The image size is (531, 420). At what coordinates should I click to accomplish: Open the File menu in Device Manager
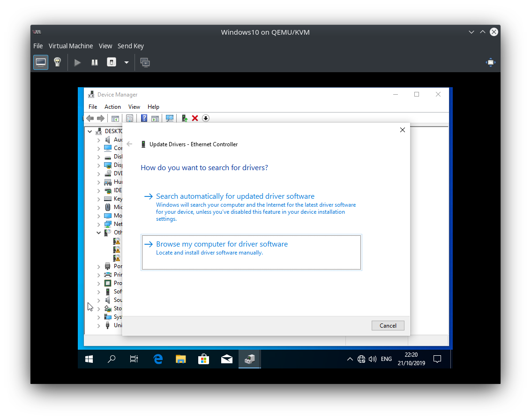(93, 107)
